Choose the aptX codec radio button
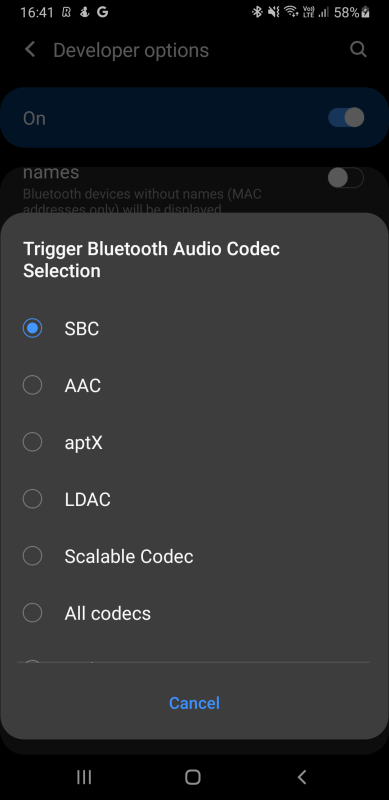 33,442
